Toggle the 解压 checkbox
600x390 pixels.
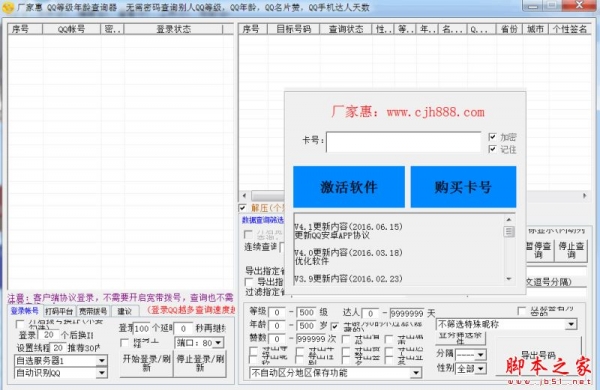coord(242,208)
